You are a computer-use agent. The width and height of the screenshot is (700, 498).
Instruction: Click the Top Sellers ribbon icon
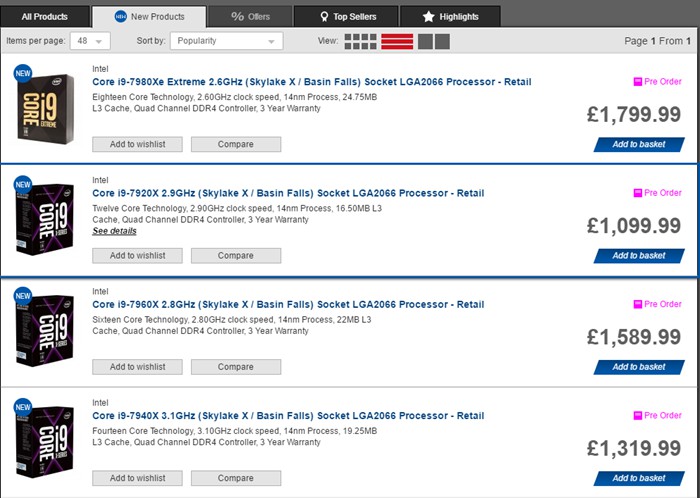click(324, 17)
